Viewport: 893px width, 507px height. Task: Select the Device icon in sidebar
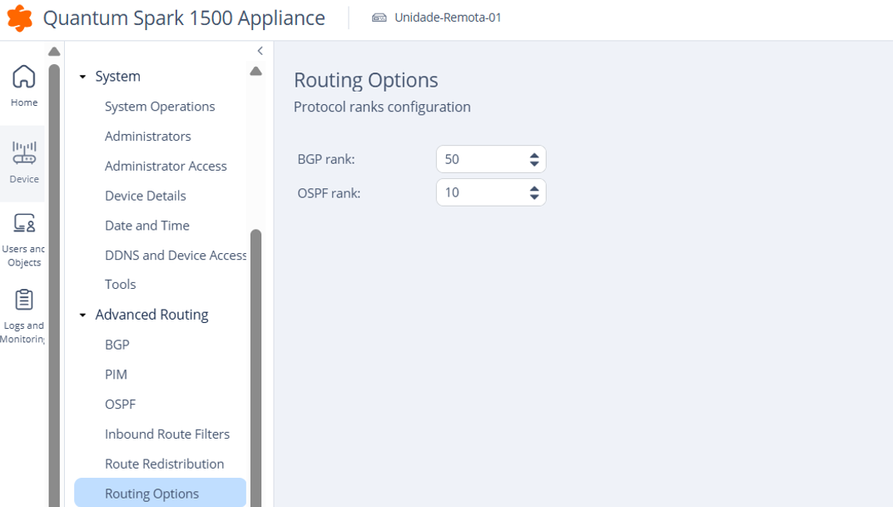click(x=24, y=153)
